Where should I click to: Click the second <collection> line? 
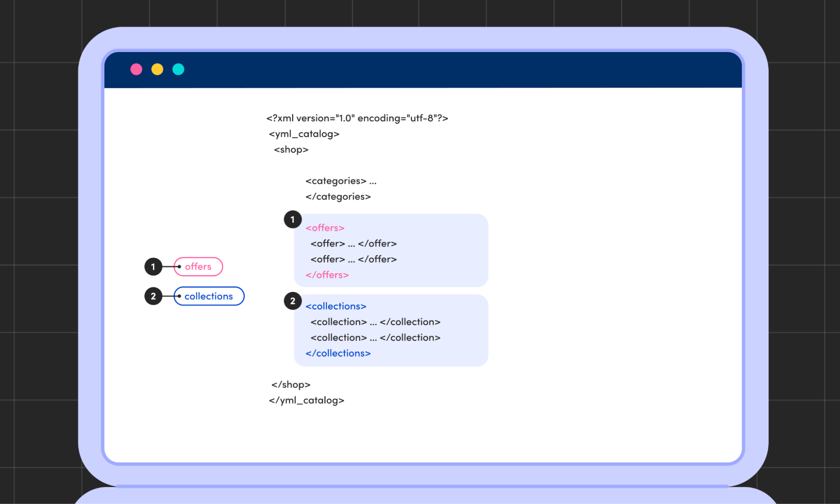click(x=375, y=338)
